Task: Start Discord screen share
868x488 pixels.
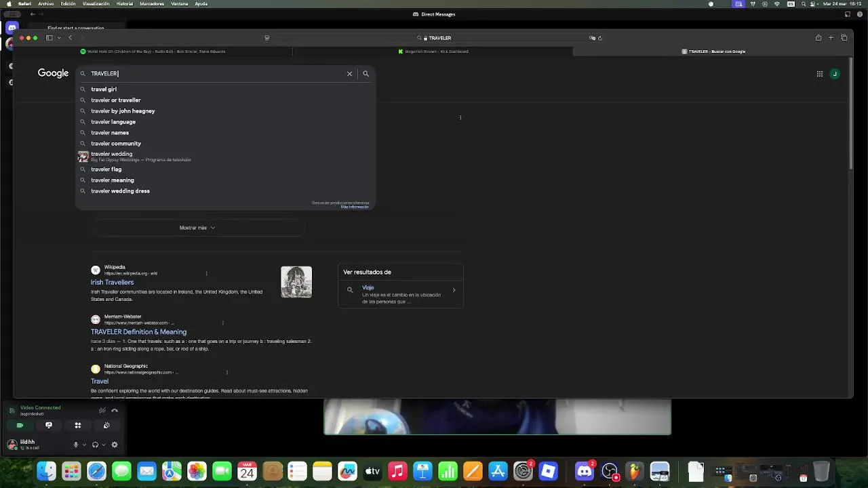Action: [49, 426]
